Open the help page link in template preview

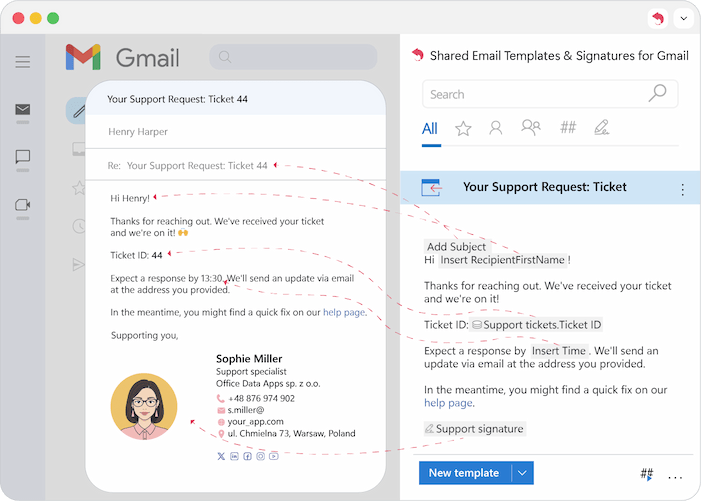point(448,403)
